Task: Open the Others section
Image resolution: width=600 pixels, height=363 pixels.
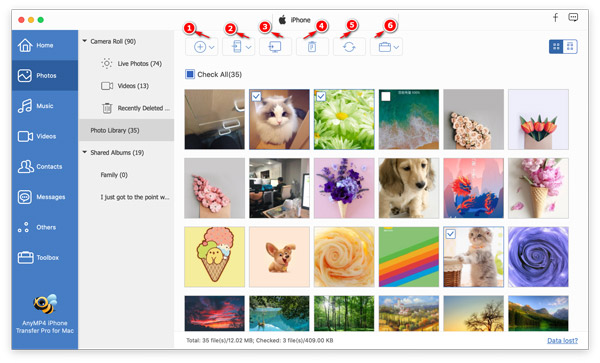Action: [x=45, y=227]
